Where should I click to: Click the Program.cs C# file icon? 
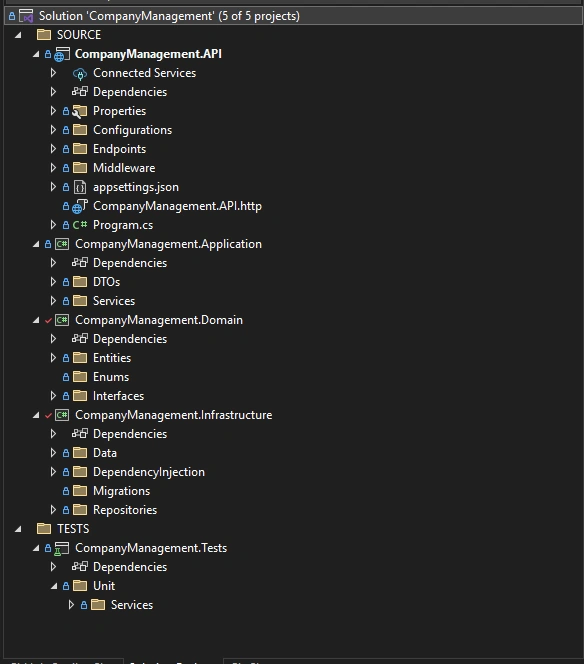pos(80,225)
